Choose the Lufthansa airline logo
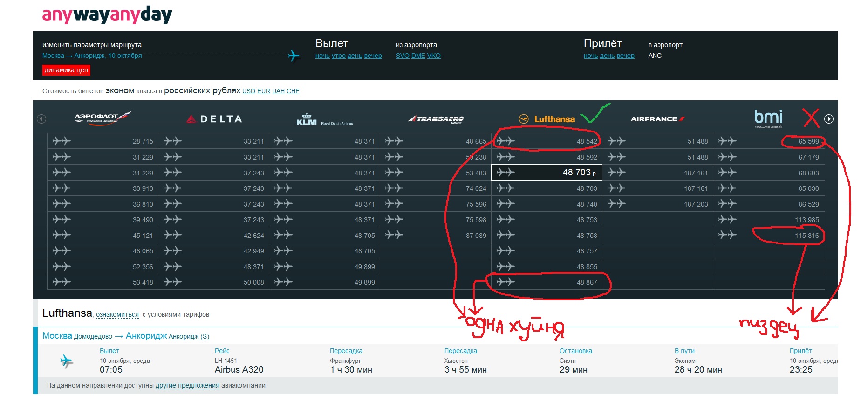The height and width of the screenshot is (396, 868). pos(547,119)
